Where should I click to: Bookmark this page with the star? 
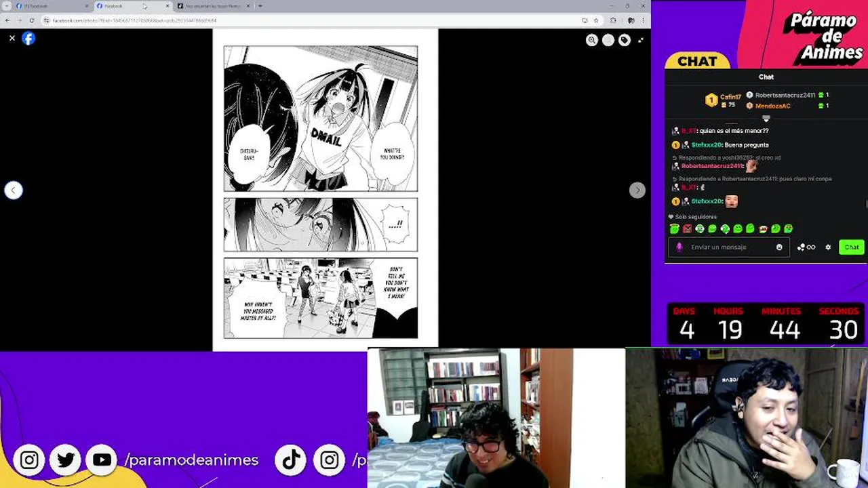click(596, 20)
